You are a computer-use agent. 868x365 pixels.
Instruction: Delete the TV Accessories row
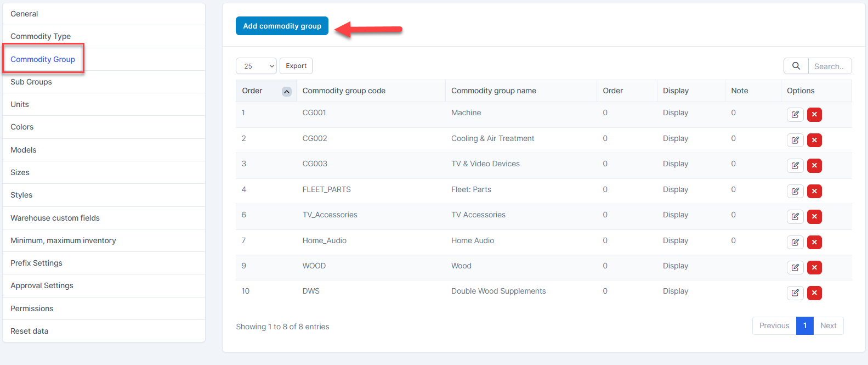coord(814,216)
